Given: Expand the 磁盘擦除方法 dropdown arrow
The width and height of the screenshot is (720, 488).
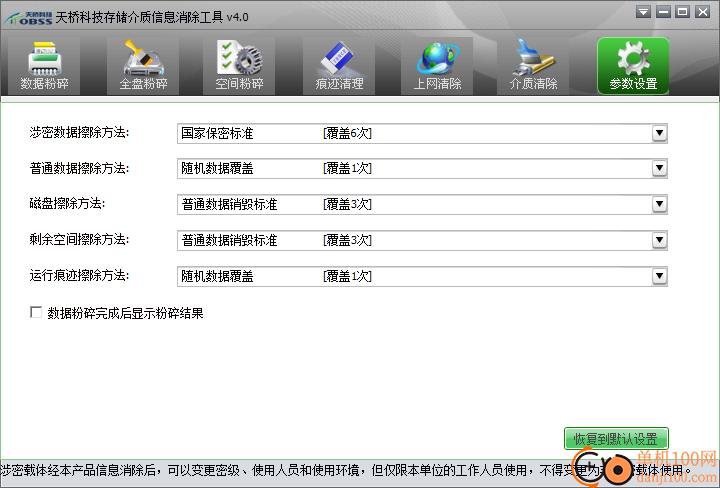Looking at the screenshot, I should pos(659,204).
